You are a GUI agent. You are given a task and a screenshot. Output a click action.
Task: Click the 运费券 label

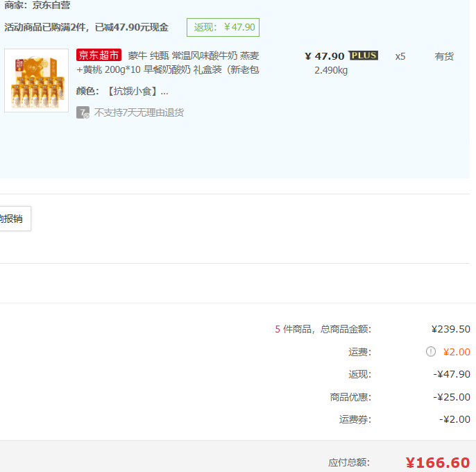coord(355,419)
